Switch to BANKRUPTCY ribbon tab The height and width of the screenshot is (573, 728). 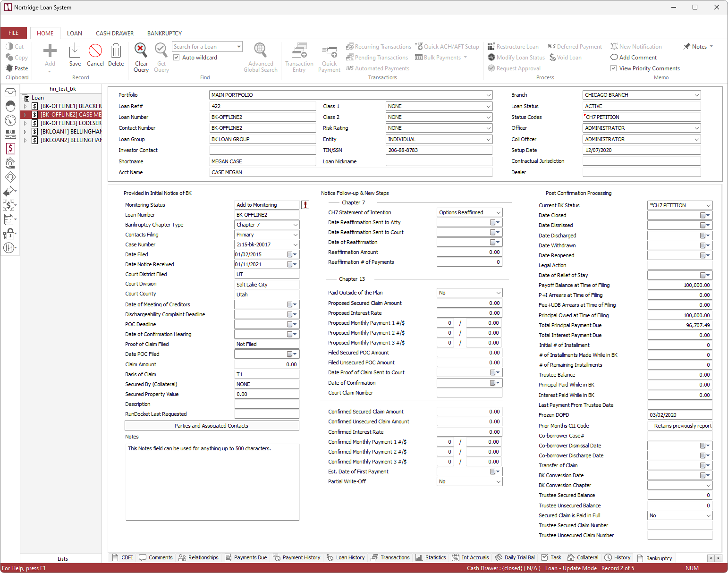click(164, 33)
